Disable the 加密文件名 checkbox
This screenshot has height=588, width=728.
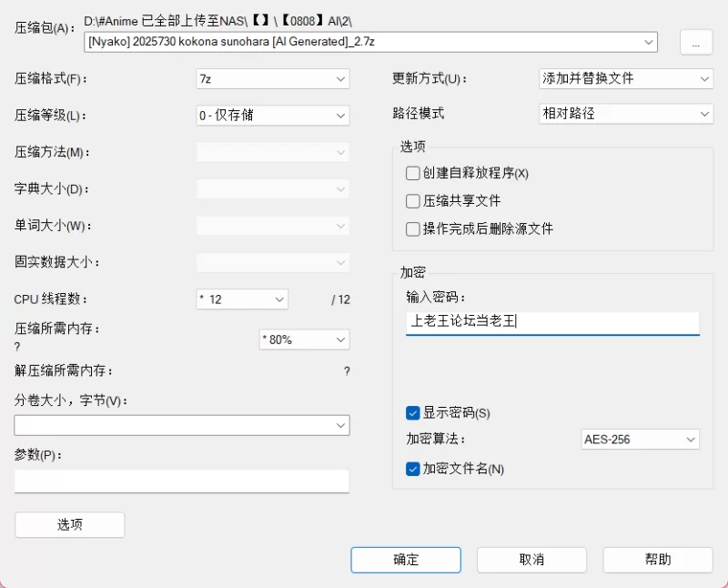(413, 469)
